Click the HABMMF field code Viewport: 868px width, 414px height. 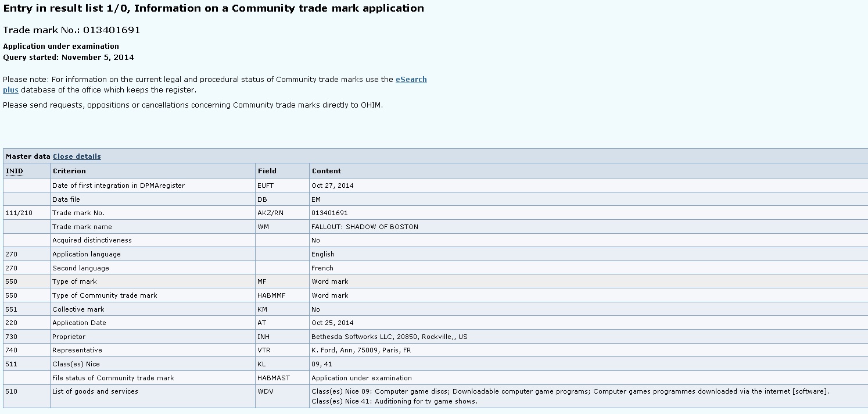pyautogui.click(x=272, y=295)
